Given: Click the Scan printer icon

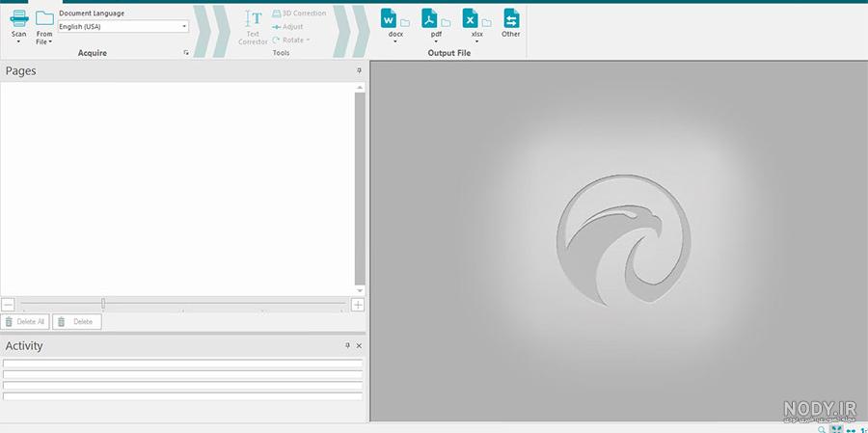Looking at the screenshot, I should click(x=19, y=19).
